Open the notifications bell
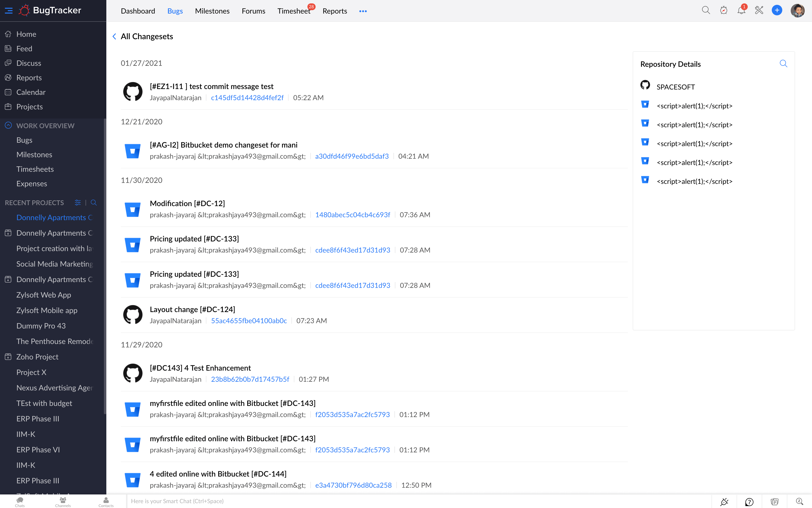 point(741,10)
